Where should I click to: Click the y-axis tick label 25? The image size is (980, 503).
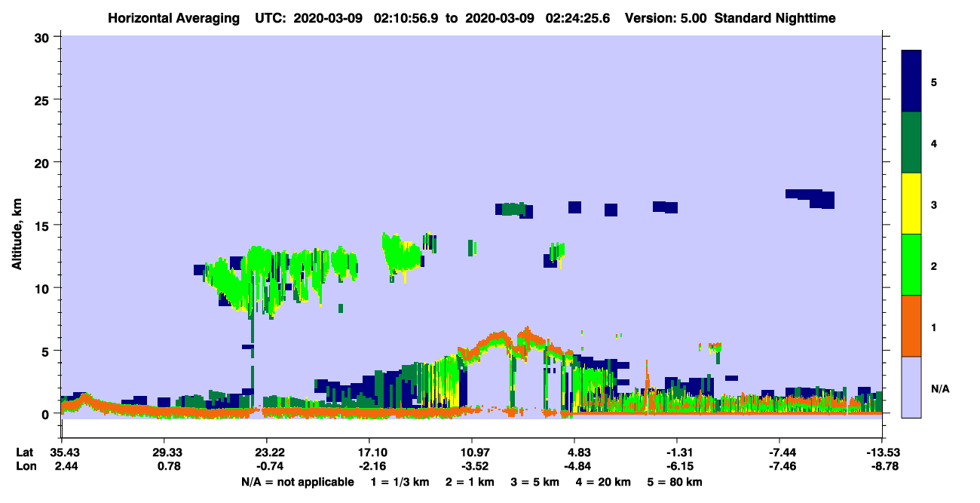coord(44,100)
